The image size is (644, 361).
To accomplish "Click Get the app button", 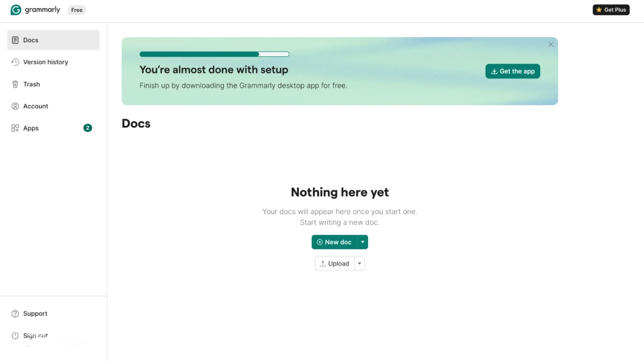I will pyautogui.click(x=513, y=71).
